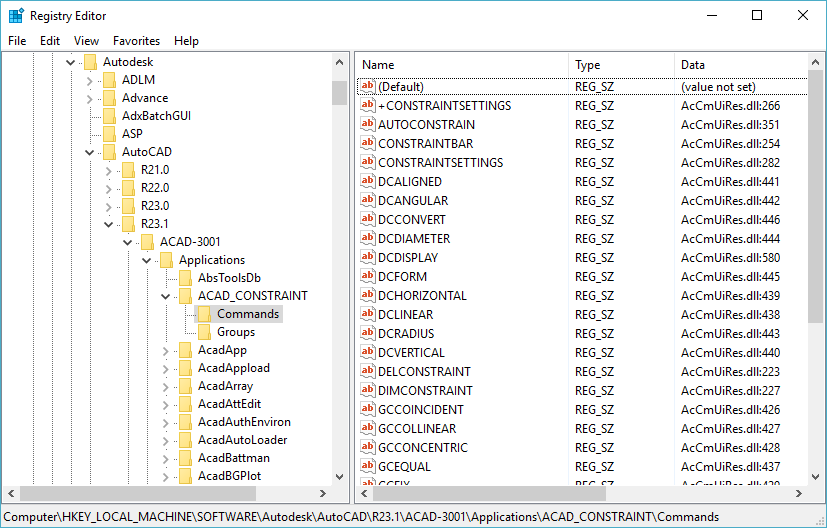Viewport: 827px width, 528px height.
Task: Click the string value icon beside GCCONCENTRIC
Action: tap(368, 447)
